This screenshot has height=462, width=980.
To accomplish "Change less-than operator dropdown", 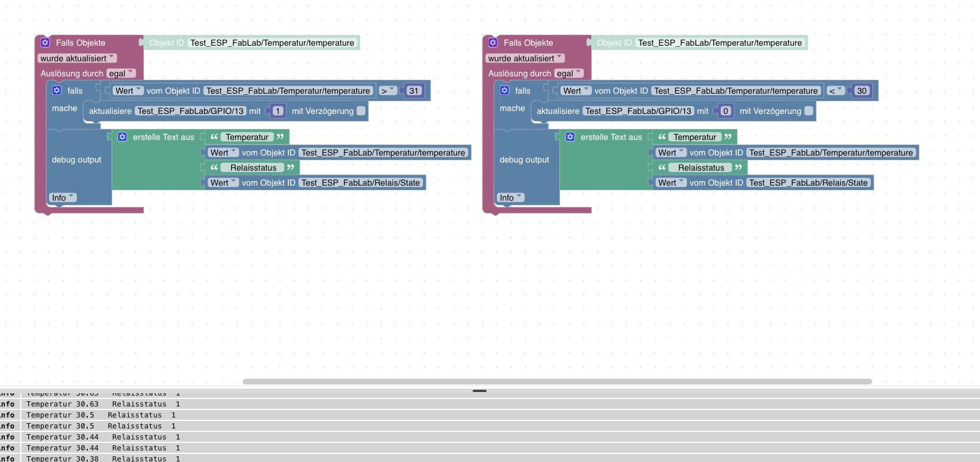I will [x=836, y=90].
